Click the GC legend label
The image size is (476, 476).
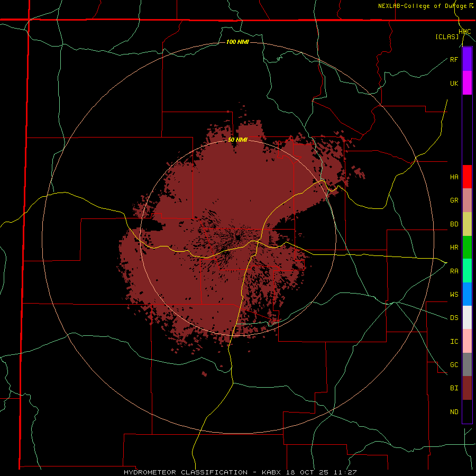click(x=454, y=365)
